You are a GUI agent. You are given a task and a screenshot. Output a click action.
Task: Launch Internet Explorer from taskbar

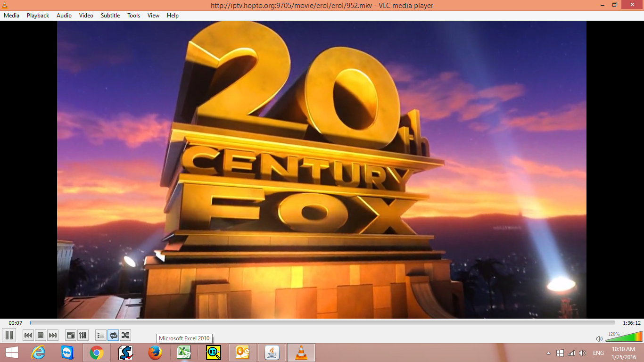38,353
